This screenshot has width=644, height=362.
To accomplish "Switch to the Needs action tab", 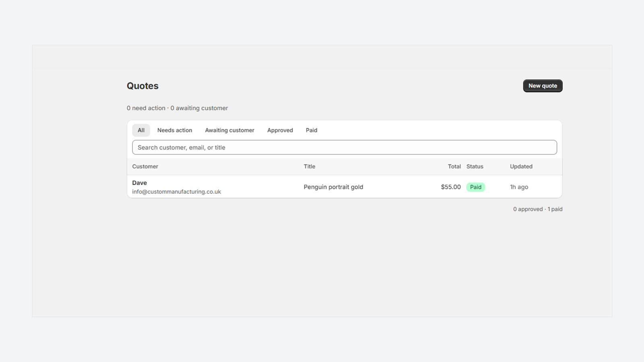I will [x=175, y=130].
